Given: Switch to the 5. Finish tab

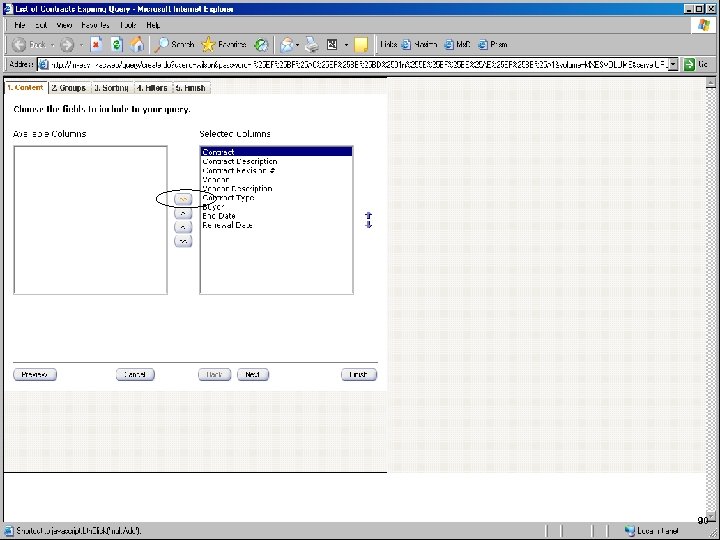Looking at the screenshot, I should [191, 88].
